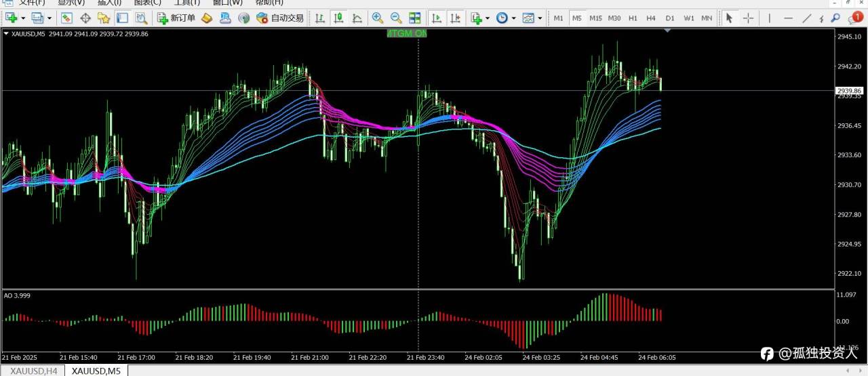Switch chart to line chart style
This screenshot has width=868, height=376.
tap(357, 18)
